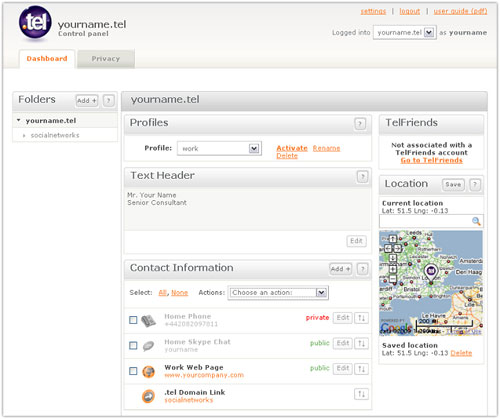
Task: Save the current location
Action: pyautogui.click(x=453, y=184)
